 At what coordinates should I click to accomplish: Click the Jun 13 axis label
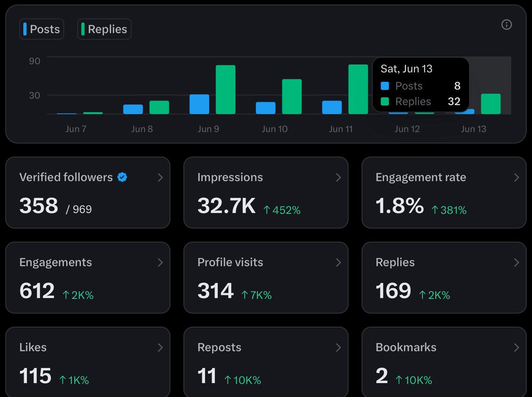(473, 129)
